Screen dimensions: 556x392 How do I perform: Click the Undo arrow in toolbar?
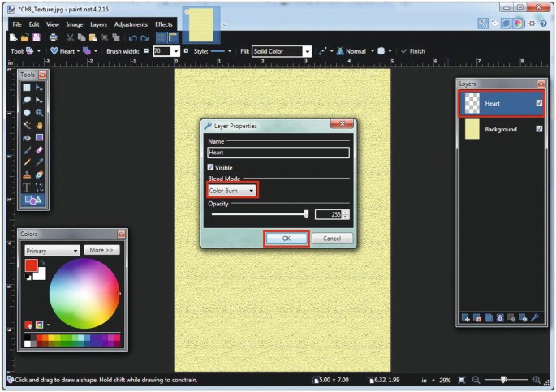tap(132, 37)
